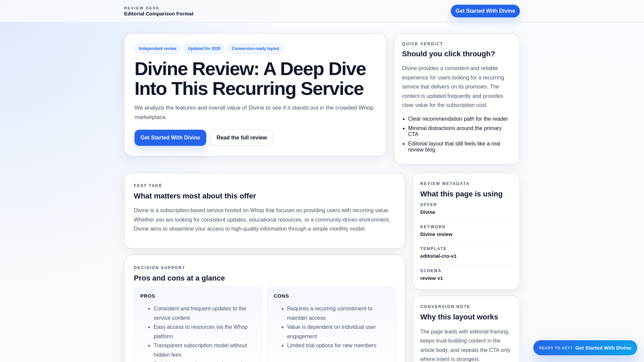
Task: Click the Schema value review v1
Action: pos(431,278)
